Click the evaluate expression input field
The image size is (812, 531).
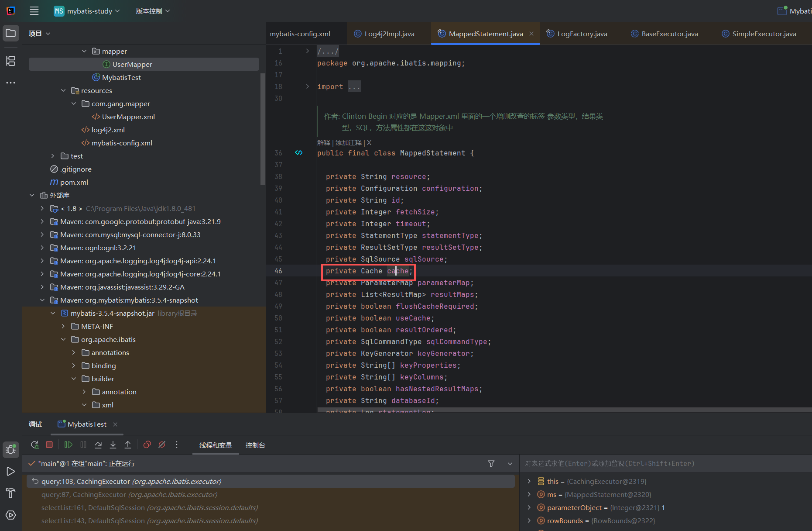666,464
